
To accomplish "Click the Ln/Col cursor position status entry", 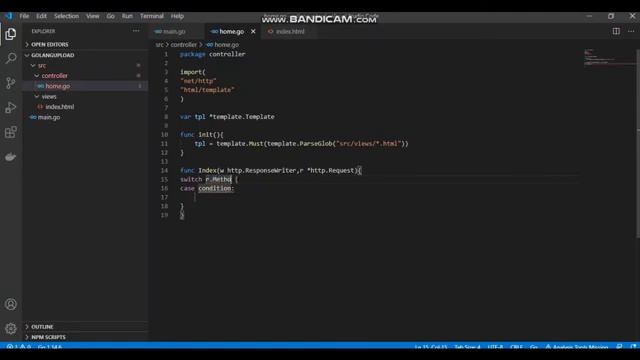I will pyautogui.click(x=431, y=347).
